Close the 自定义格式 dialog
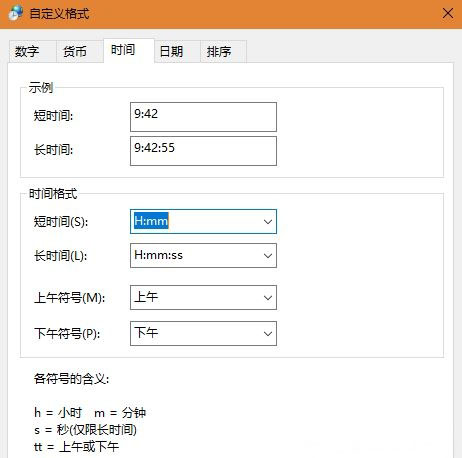The height and width of the screenshot is (458, 462). pos(448,14)
